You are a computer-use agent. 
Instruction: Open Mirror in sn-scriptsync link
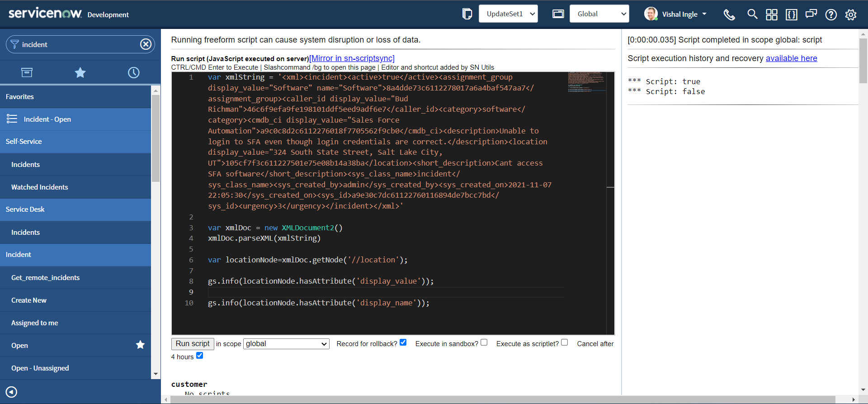coord(352,58)
